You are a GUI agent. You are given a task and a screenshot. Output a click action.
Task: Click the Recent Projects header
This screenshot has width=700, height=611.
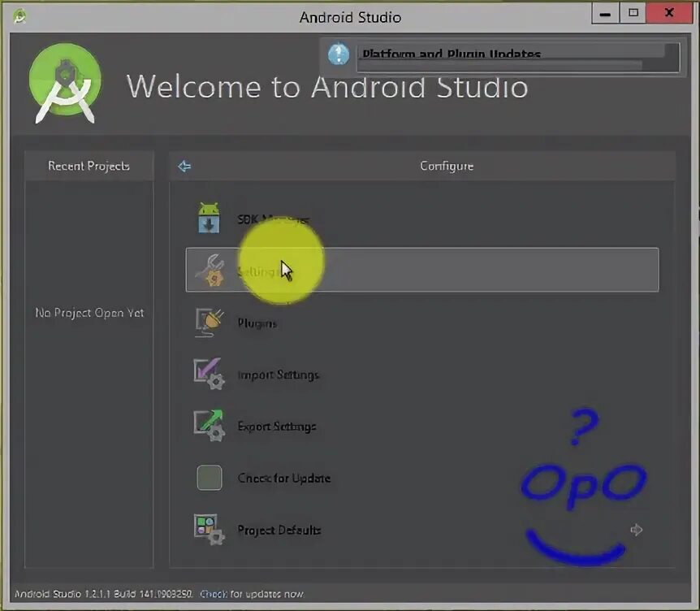[x=89, y=166]
